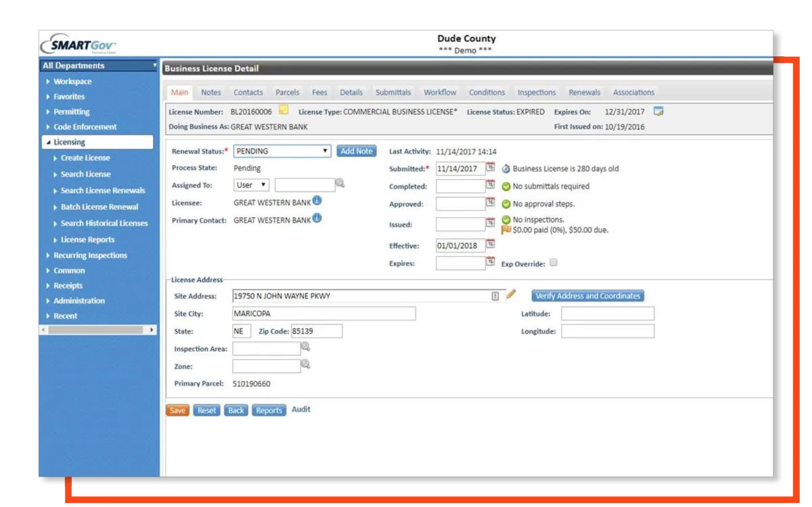Click the small icon inside Site Address field
812x507 pixels.
[x=495, y=296]
